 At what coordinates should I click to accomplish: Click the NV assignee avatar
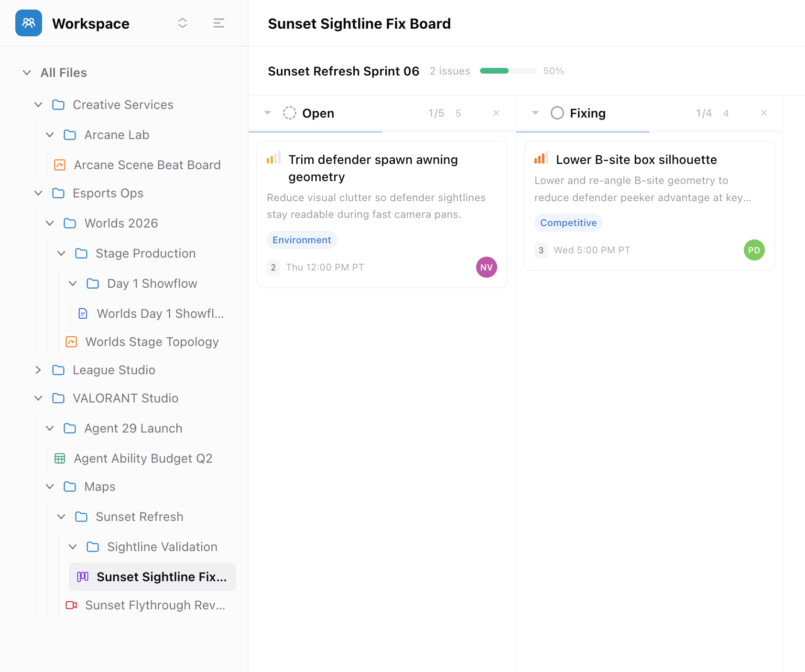click(x=486, y=267)
